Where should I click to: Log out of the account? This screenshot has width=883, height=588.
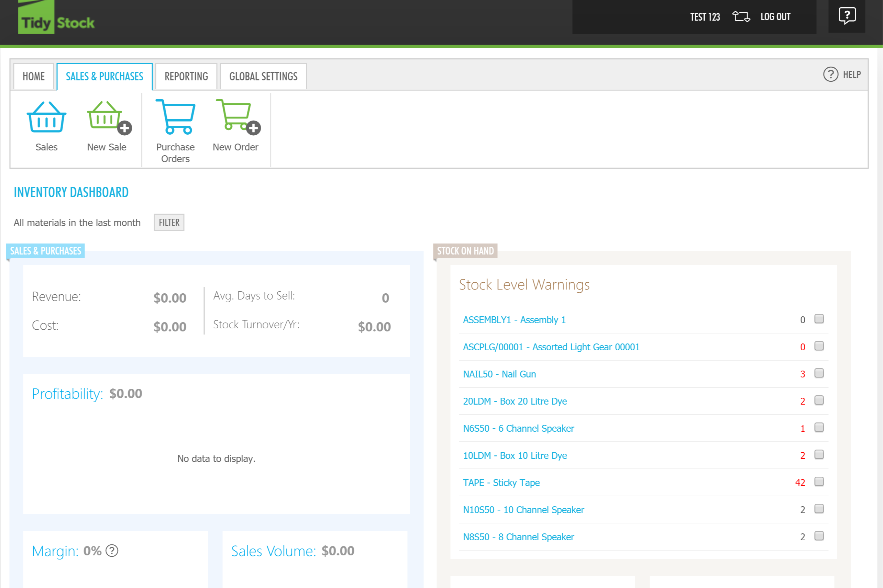click(x=775, y=17)
